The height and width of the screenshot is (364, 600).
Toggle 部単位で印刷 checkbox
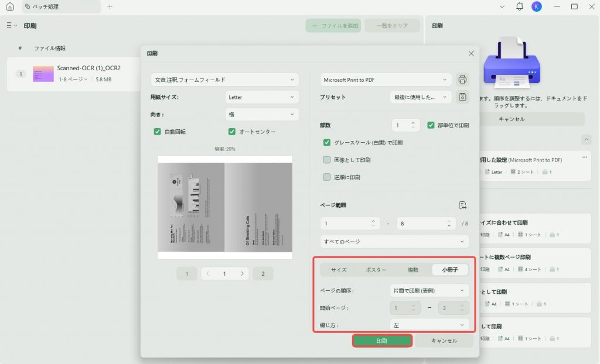[431, 125]
